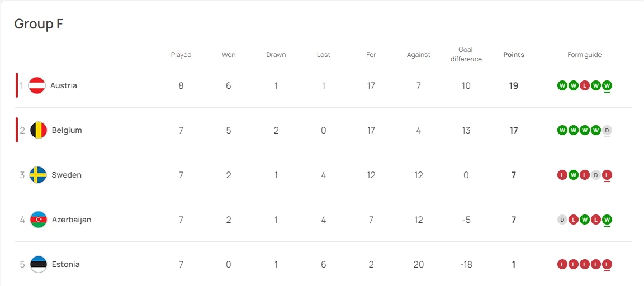Click the Sweden flag icon
644x286 pixels.
tap(38, 175)
